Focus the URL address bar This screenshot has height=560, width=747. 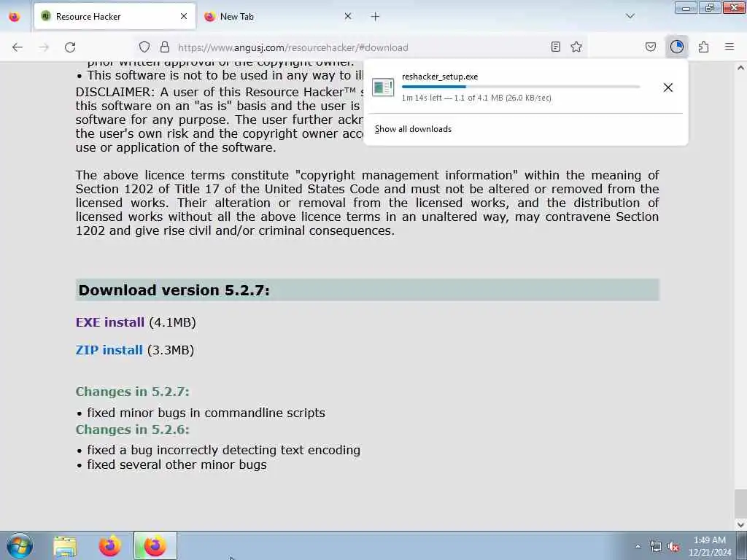tap(362, 47)
